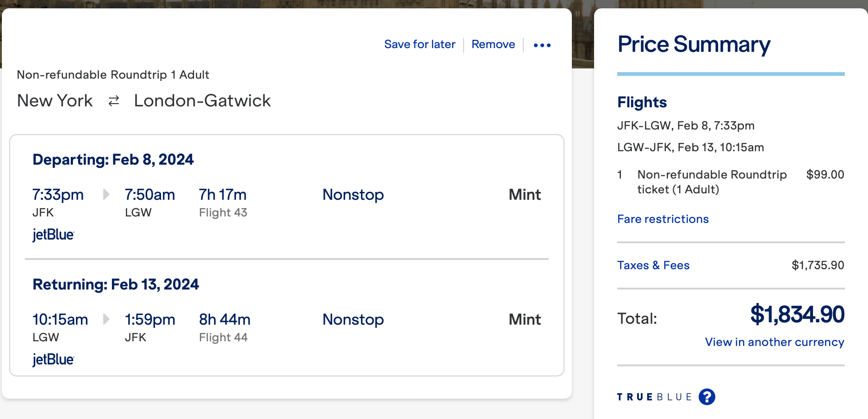Viewport: 868px width, 419px height.
Task: Click the Returning Feb 13, 2024 heading
Action: click(x=116, y=284)
